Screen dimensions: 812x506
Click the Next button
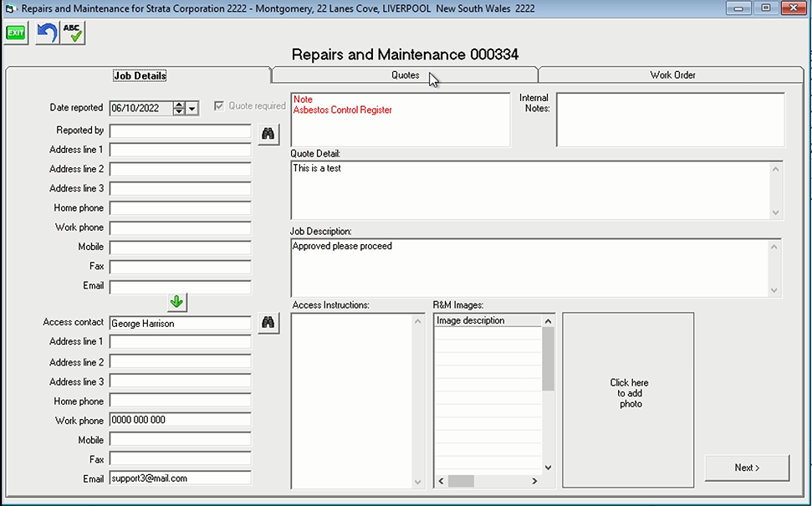[747, 468]
